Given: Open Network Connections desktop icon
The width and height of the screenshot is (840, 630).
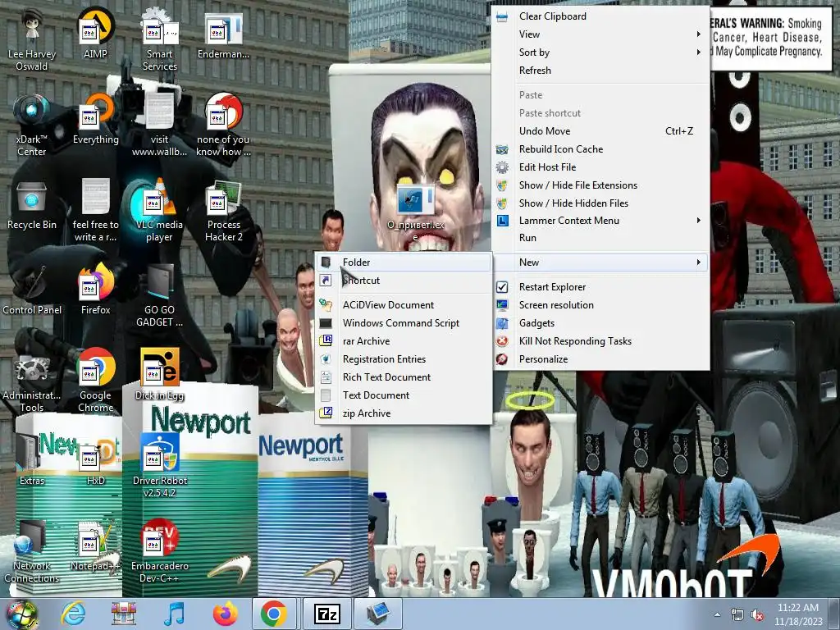Looking at the screenshot, I should pyautogui.click(x=32, y=552).
